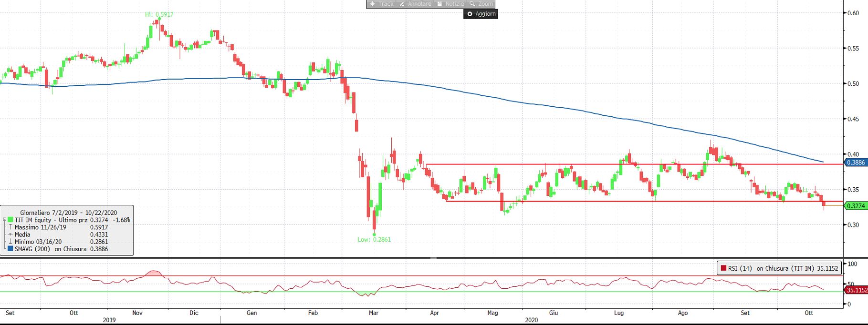Viewport: 868px width, 325px height.
Task: Click the blue SMAVG (200) color swatch
Action: click(10, 249)
